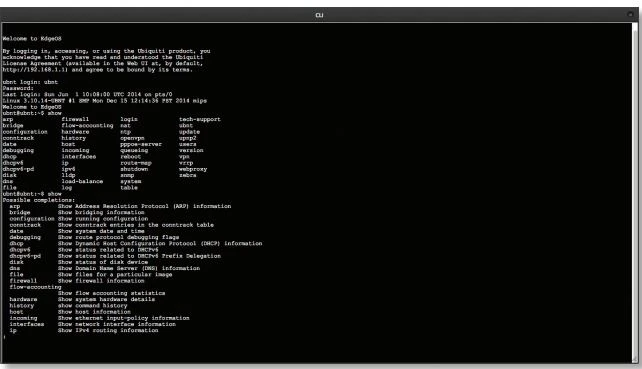Click the http://192.168.1.1 URL in license text
Image resolution: width=642 pixels, height=369 pixels.
point(35,70)
